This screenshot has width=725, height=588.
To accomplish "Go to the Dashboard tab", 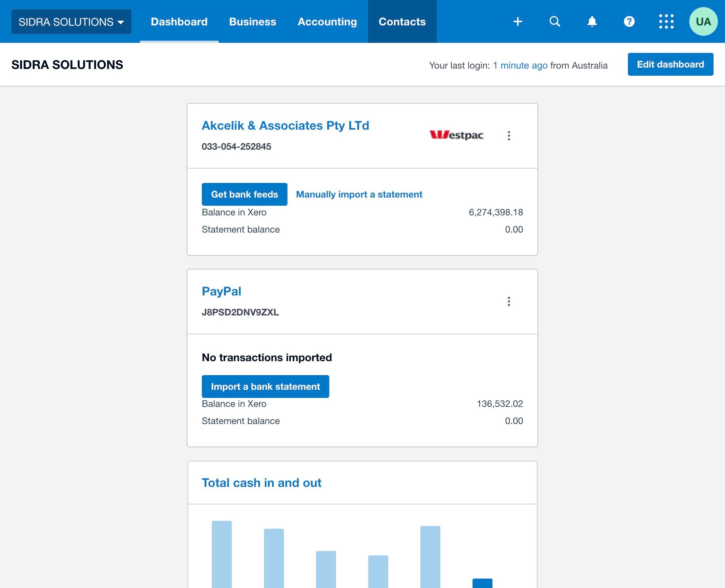I will [x=179, y=21].
